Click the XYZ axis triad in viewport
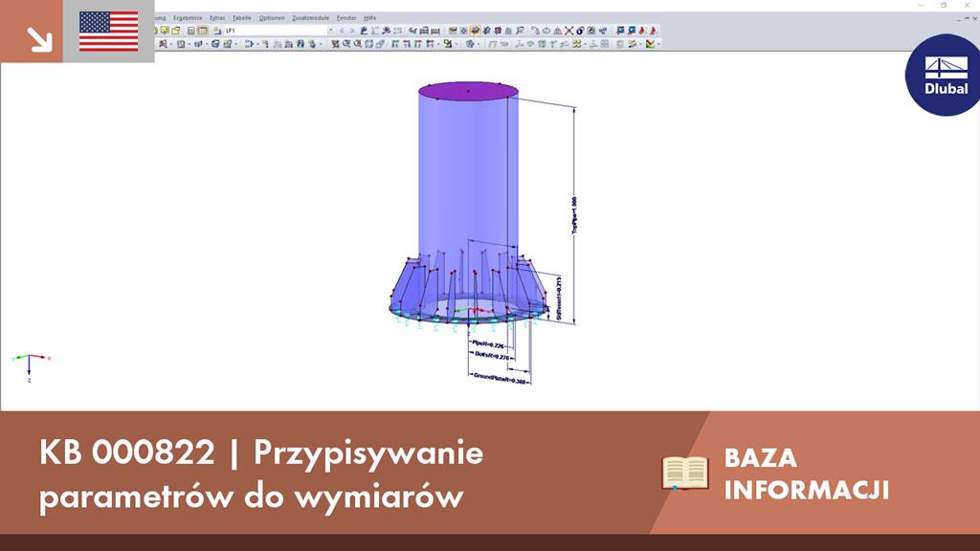980x551 pixels. [x=31, y=366]
